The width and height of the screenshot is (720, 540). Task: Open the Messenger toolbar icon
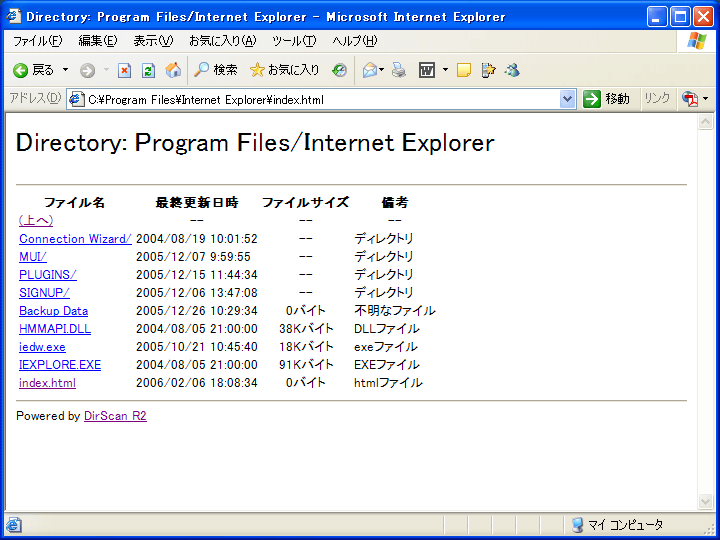click(512, 70)
